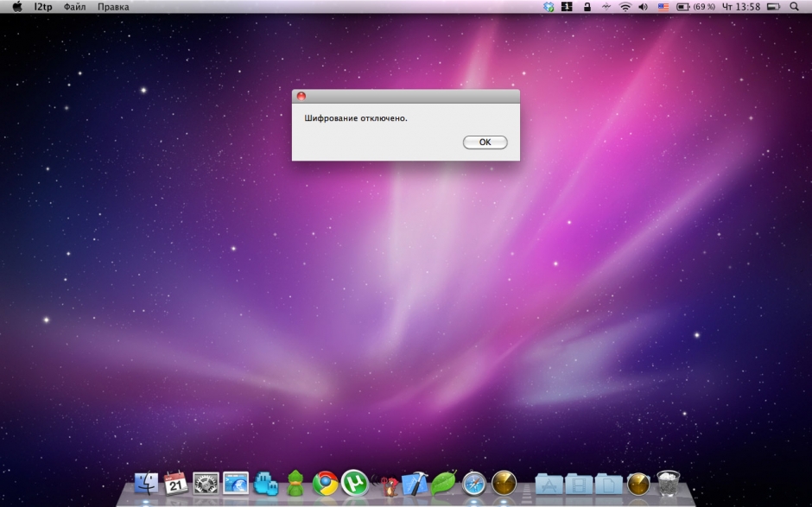The height and width of the screenshot is (507, 812).
Task: Click the battery-shaped icon beside Spotlight
Action: pos(773,7)
